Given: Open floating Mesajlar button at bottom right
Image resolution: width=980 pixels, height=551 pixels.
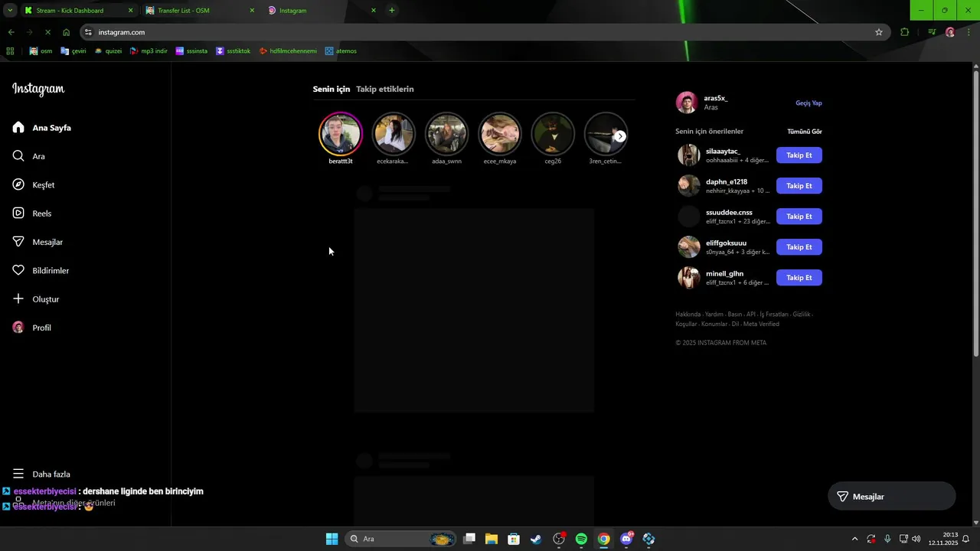Looking at the screenshot, I should point(892,497).
